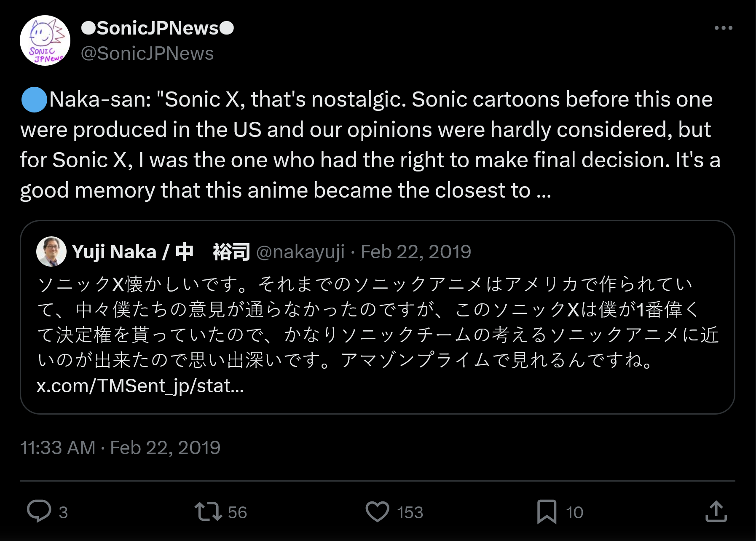Viewport: 756px width, 541px height.
Task: Click the quoted tweet's Feb 22, 2019 date
Action: [416, 252]
